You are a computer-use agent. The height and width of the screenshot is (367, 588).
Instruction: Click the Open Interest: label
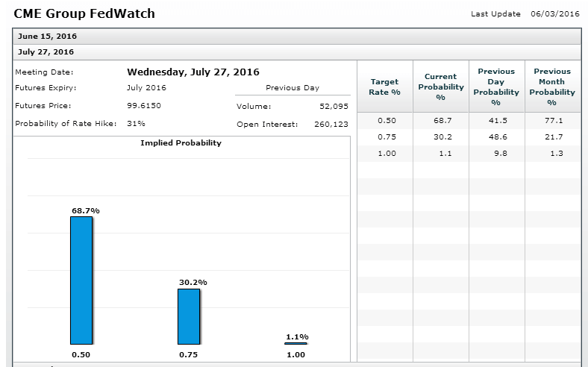coord(267,125)
